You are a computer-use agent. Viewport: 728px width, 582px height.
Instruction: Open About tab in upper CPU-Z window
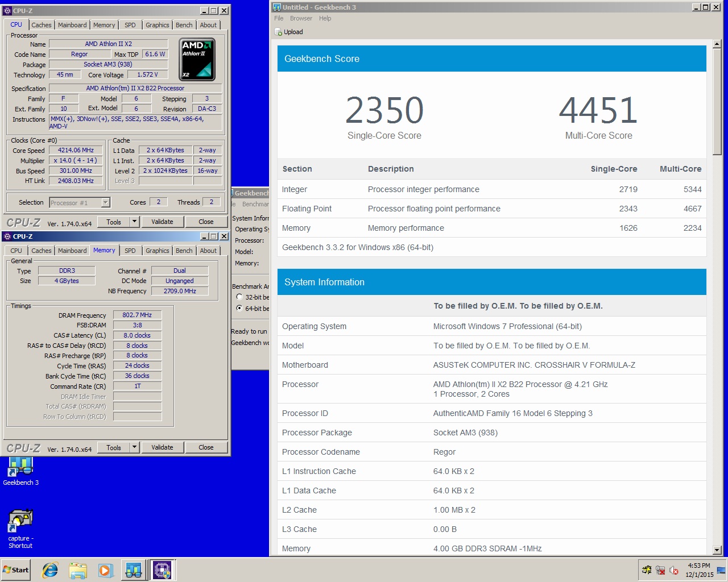(208, 25)
